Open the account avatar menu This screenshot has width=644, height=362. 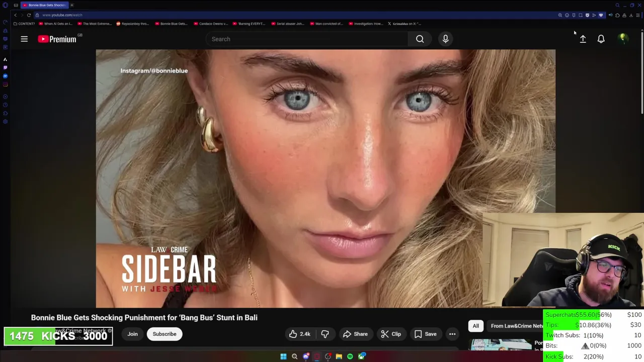(622, 38)
